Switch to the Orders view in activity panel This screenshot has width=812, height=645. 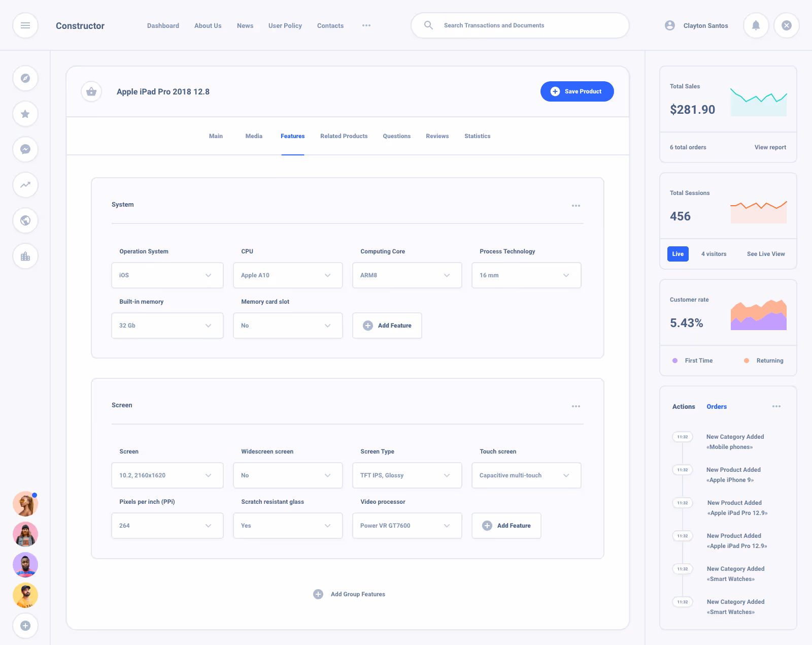pos(716,406)
